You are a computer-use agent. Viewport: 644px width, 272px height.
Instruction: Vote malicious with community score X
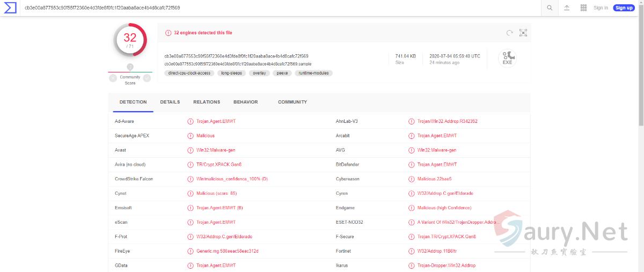(x=113, y=78)
